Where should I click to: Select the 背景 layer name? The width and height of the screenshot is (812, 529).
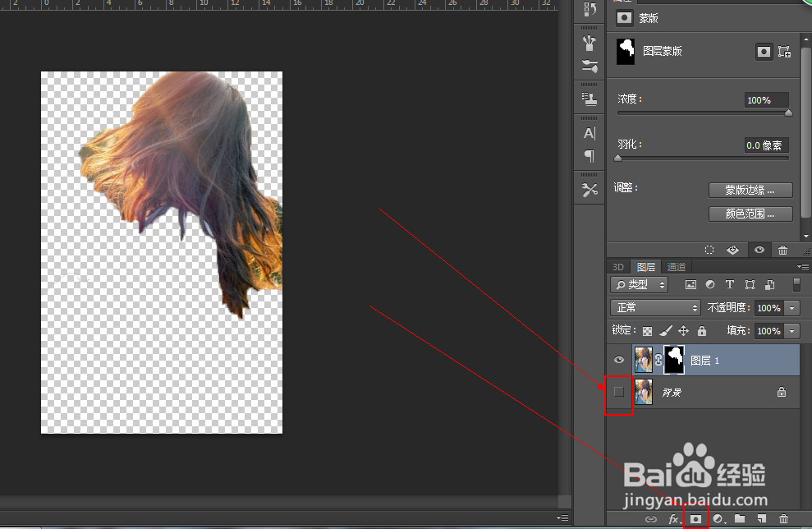coord(672,393)
